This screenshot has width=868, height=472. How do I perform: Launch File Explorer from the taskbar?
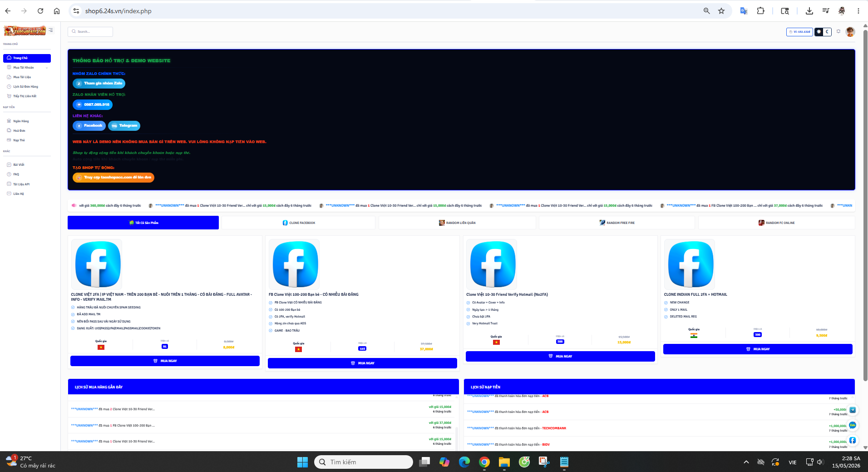(x=504, y=462)
